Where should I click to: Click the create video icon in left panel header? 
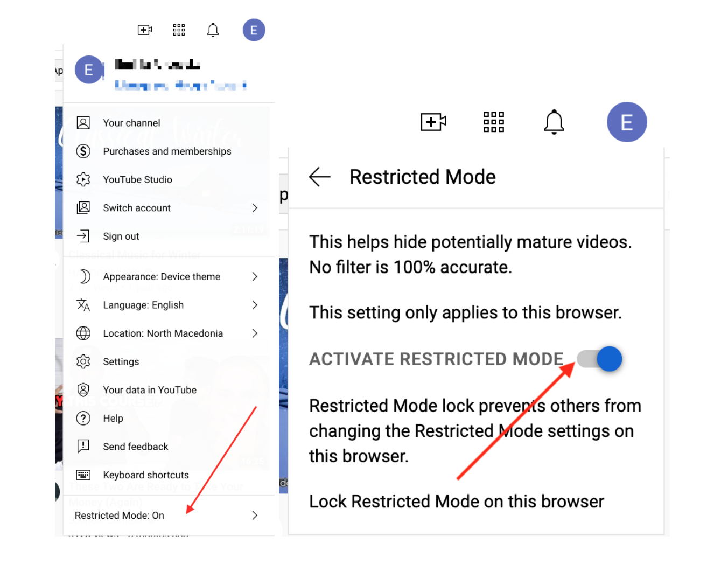(145, 30)
